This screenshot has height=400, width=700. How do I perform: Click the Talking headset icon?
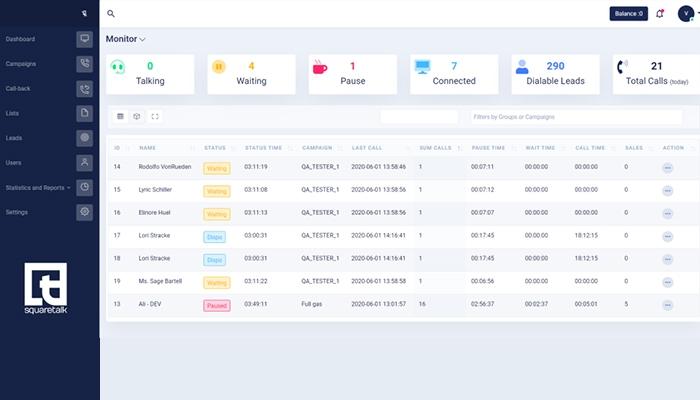pos(118,67)
